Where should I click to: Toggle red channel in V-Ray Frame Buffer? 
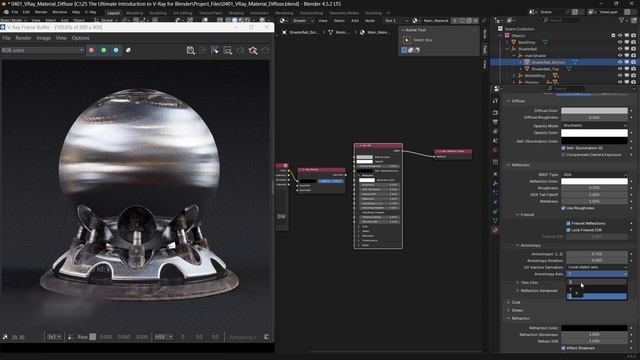pos(91,50)
